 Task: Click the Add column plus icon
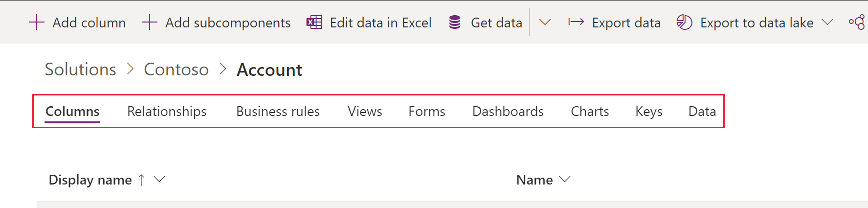click(x=37, y=23)
